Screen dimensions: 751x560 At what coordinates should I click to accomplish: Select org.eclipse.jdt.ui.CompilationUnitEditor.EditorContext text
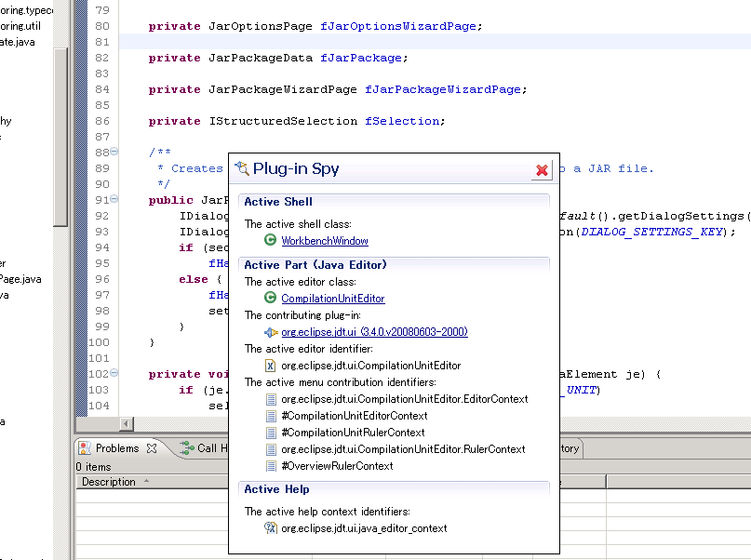[404, 399]
